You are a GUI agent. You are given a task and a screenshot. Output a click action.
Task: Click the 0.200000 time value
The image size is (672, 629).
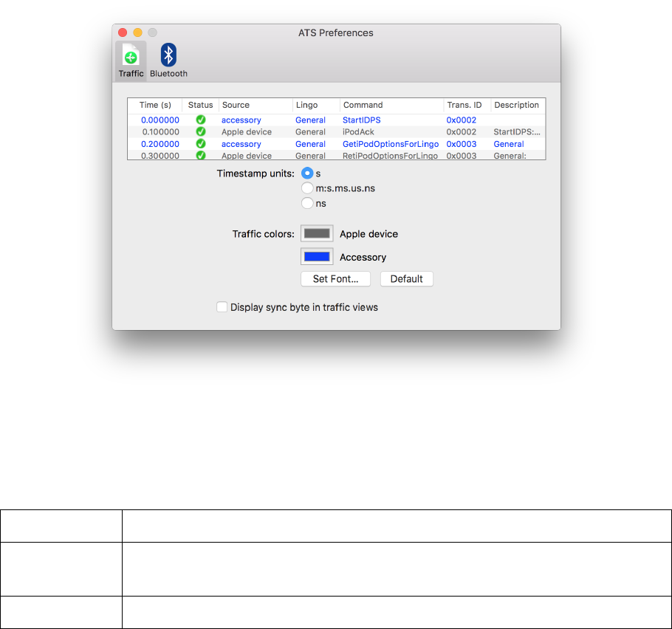click(160, 144)
